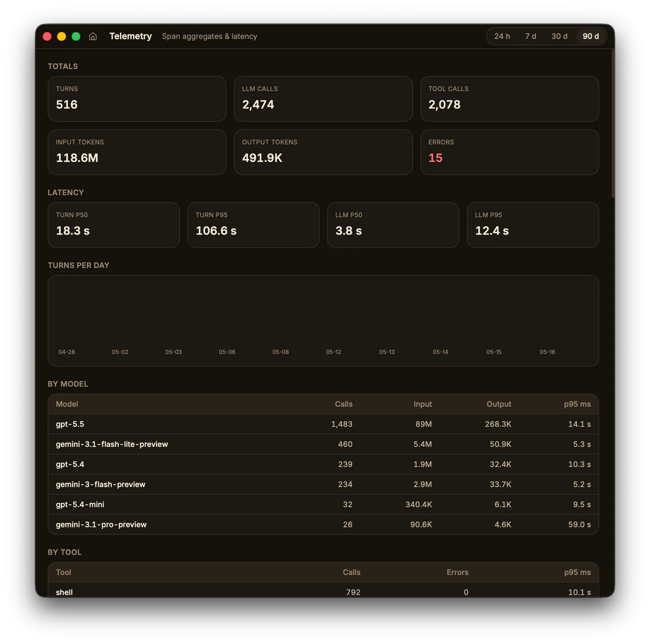Click the Telemetry title text

point(131,36)
